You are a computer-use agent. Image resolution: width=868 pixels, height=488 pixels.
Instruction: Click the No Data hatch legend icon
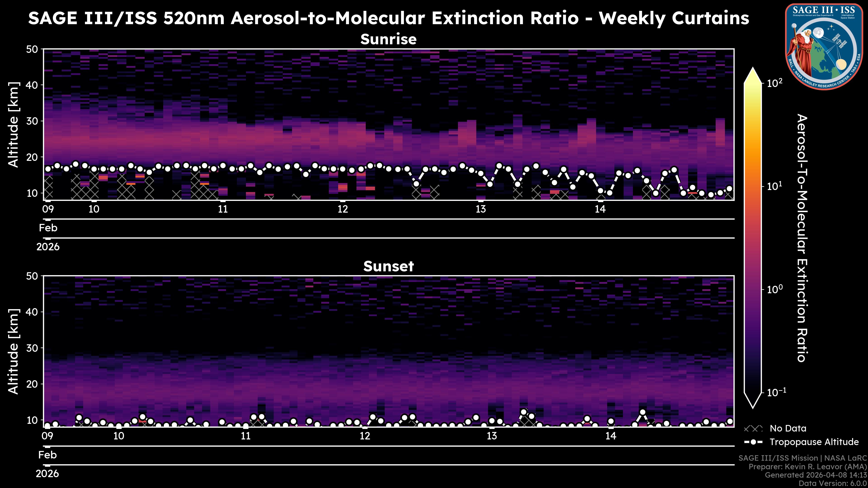click(x=753, y=429)
